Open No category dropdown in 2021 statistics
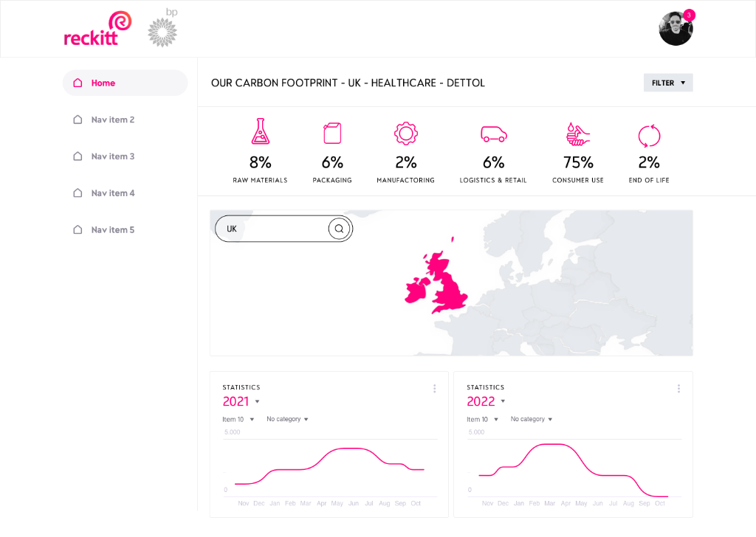Viewport: 756px width, 537px height. (287, 419)
